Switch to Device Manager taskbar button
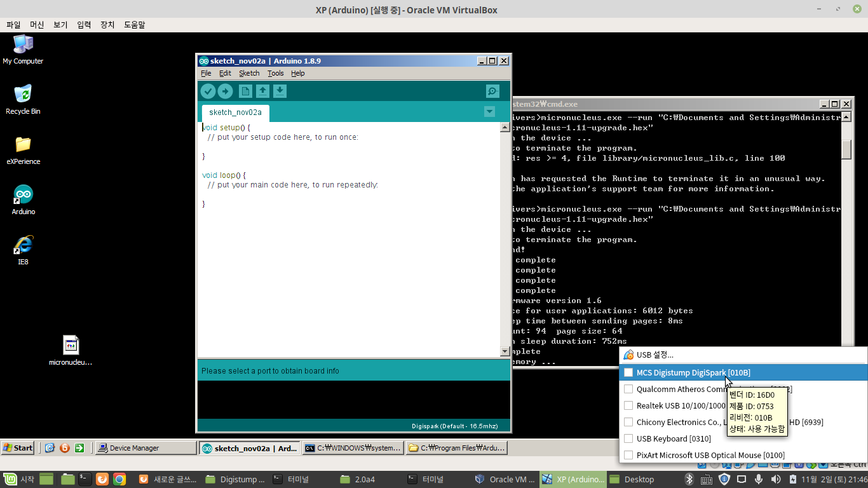Screen dimensions: 868x488 point(146,448)
